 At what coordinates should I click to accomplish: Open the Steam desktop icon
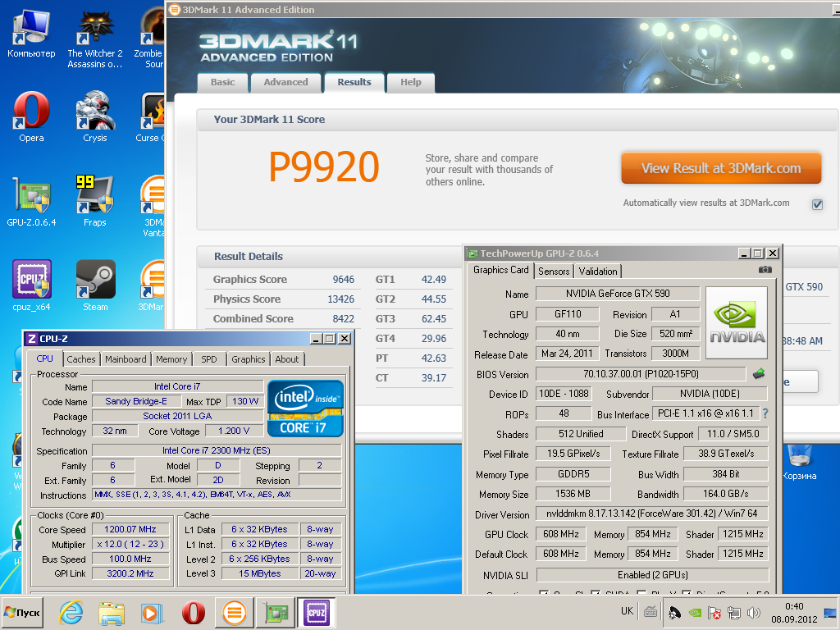pyautogui.click(x=95, y=285)
